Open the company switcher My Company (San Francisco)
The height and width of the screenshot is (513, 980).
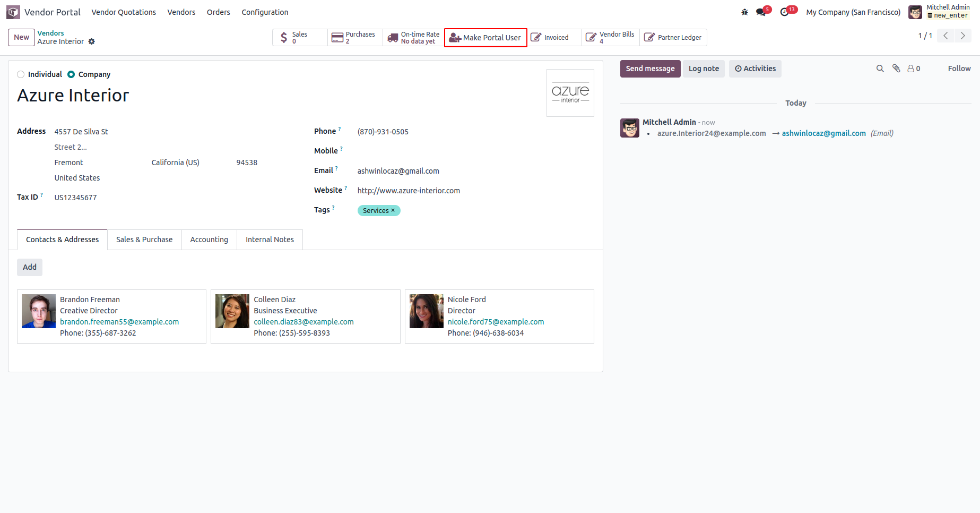853,12
